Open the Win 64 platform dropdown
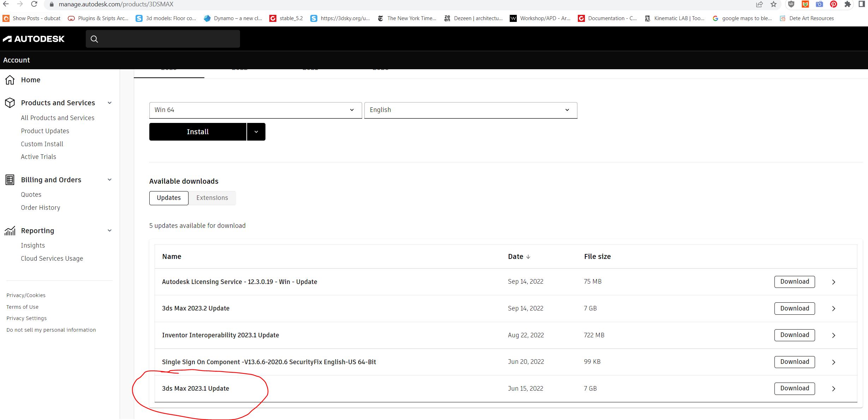The height and width of the screenshot is (420, 868). 256,110
